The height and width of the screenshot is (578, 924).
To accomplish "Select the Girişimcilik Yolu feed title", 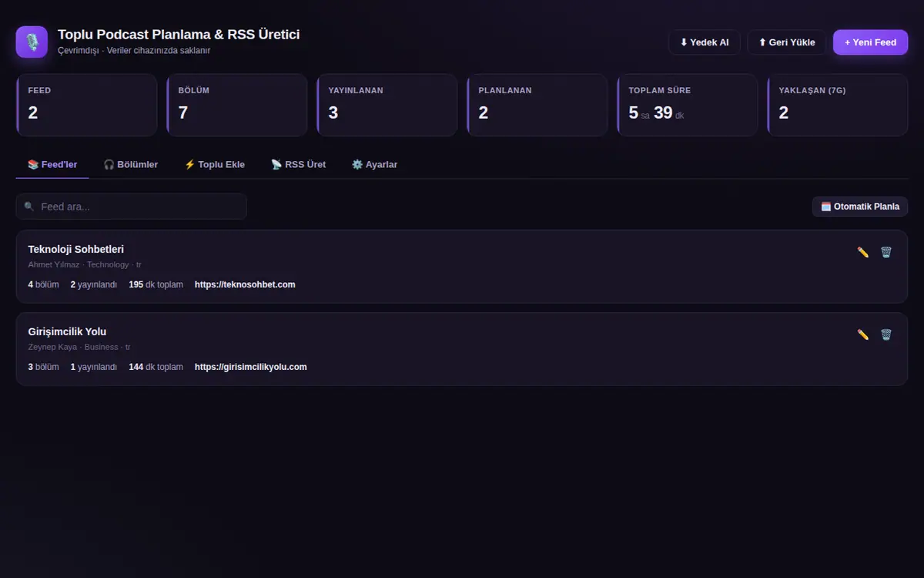I will click(x=68, y=331).
